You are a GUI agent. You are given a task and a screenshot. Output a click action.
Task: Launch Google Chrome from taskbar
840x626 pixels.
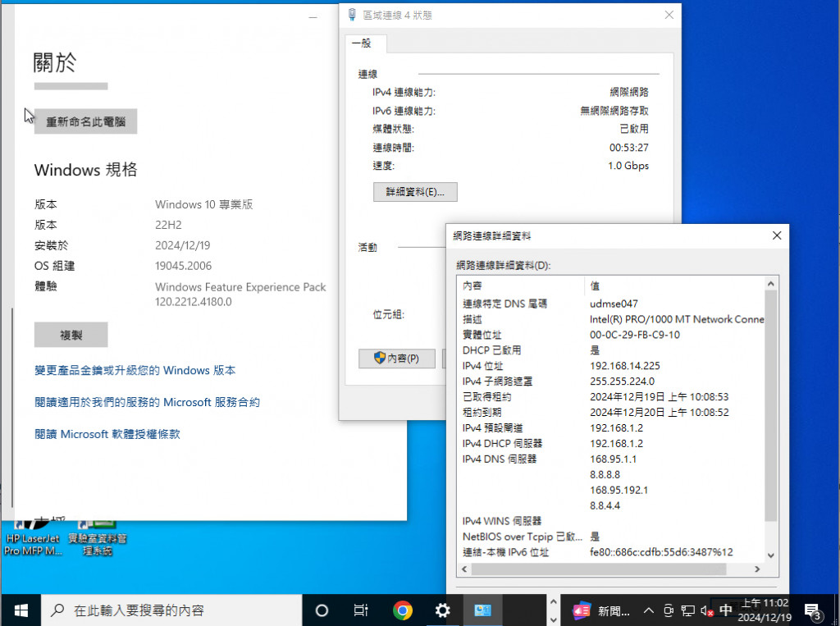tap(402, 610)
